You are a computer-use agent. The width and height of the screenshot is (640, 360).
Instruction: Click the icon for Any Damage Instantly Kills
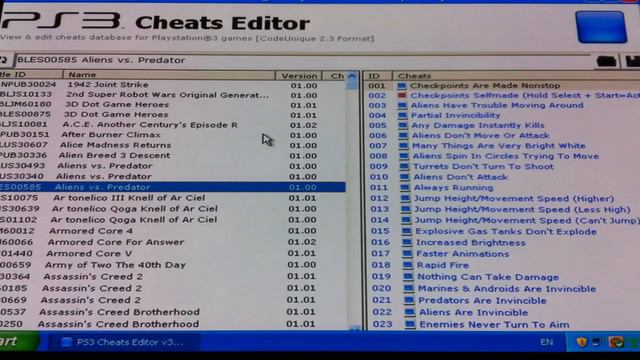coord(403,125)
